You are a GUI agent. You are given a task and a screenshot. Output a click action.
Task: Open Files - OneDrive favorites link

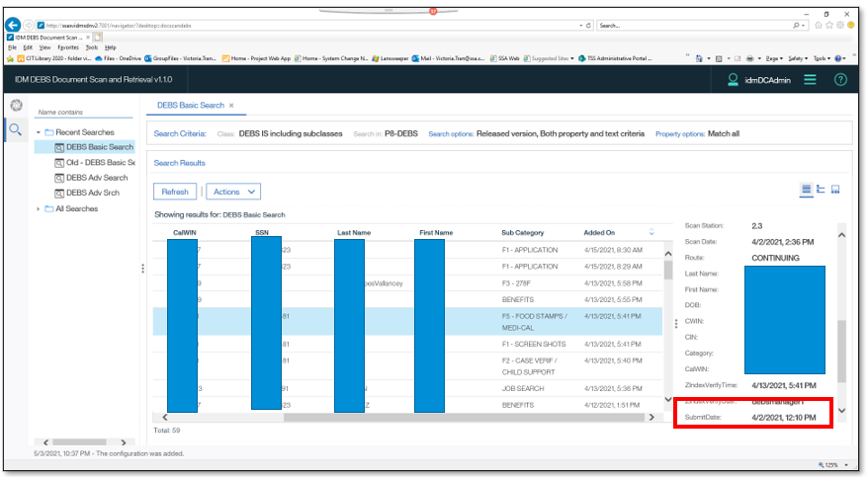tap(118, 58)
